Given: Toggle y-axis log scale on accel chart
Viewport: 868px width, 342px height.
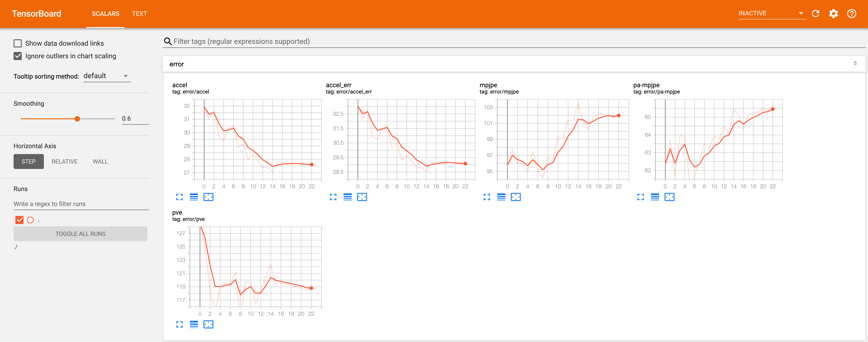Looking at the screenshot, I should (194, 197).
